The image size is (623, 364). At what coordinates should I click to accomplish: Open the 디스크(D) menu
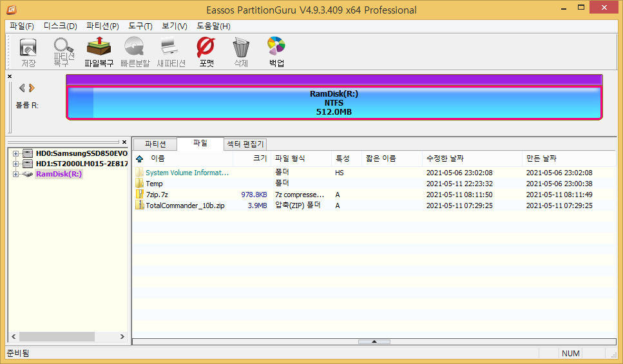(60, 26)
